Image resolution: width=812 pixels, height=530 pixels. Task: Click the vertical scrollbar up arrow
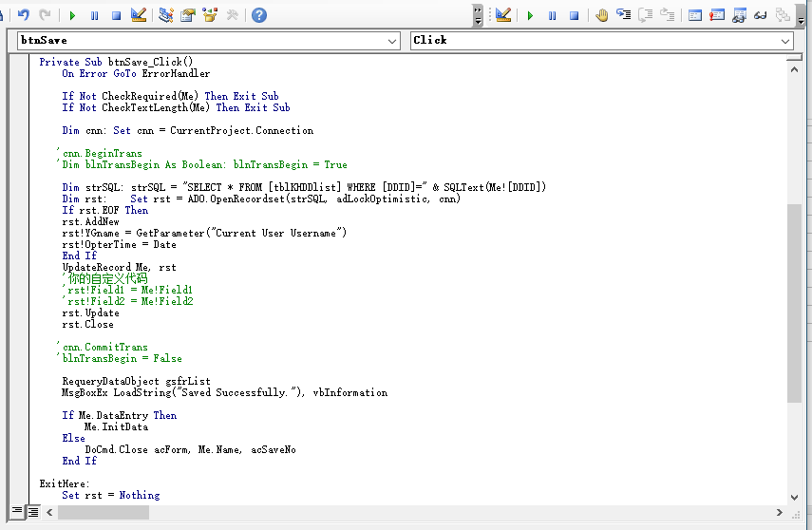click(x=794, y=69)
